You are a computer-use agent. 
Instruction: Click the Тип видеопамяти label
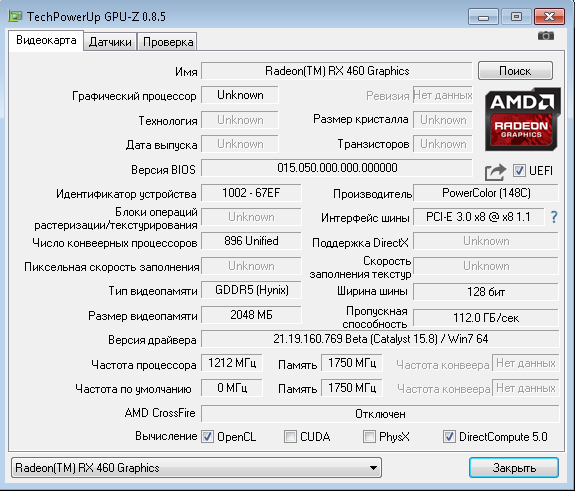pyautogui.click(x=153, y=291)
